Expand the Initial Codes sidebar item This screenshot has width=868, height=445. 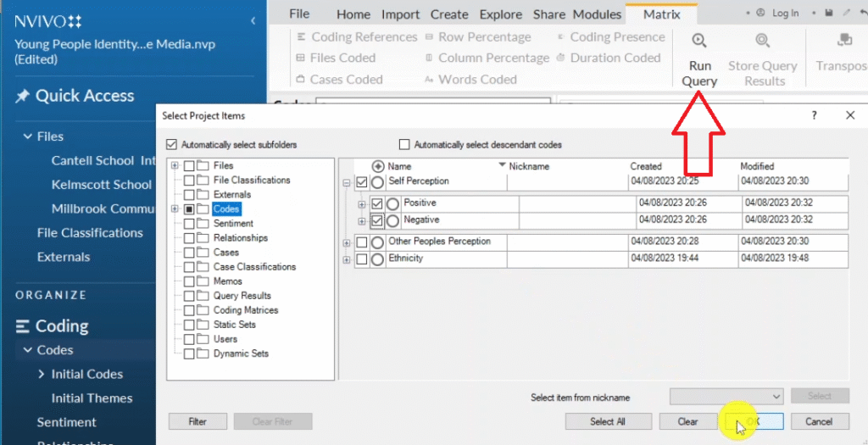[41, 374]
